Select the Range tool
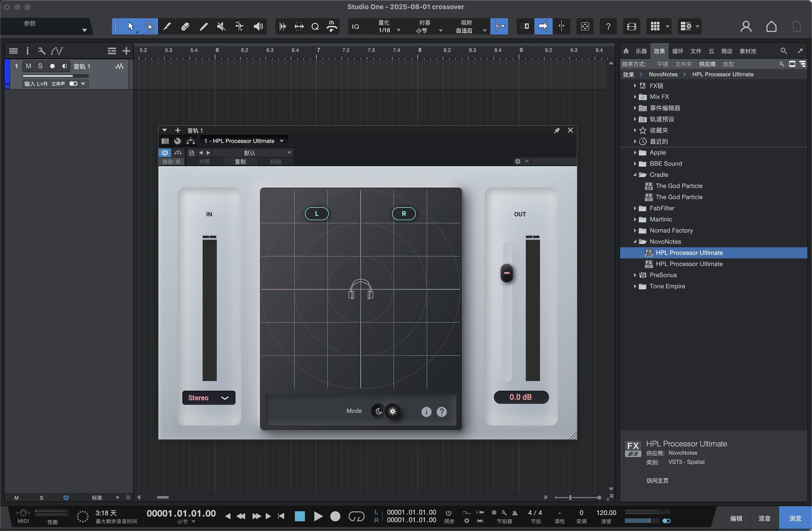The height and width of the screenshot is (531, 812). point(149,26)
